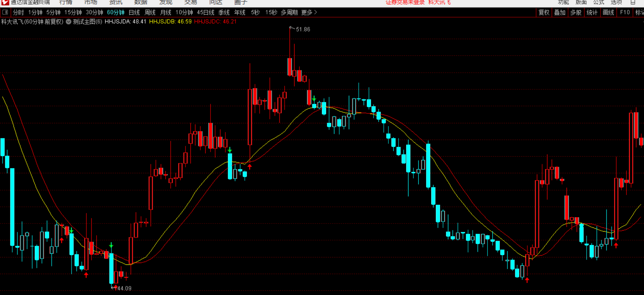Click the 测试主图(6) indicator name
Screen dimensions: 644x295
pyautogui.click(x=87, y=22)
